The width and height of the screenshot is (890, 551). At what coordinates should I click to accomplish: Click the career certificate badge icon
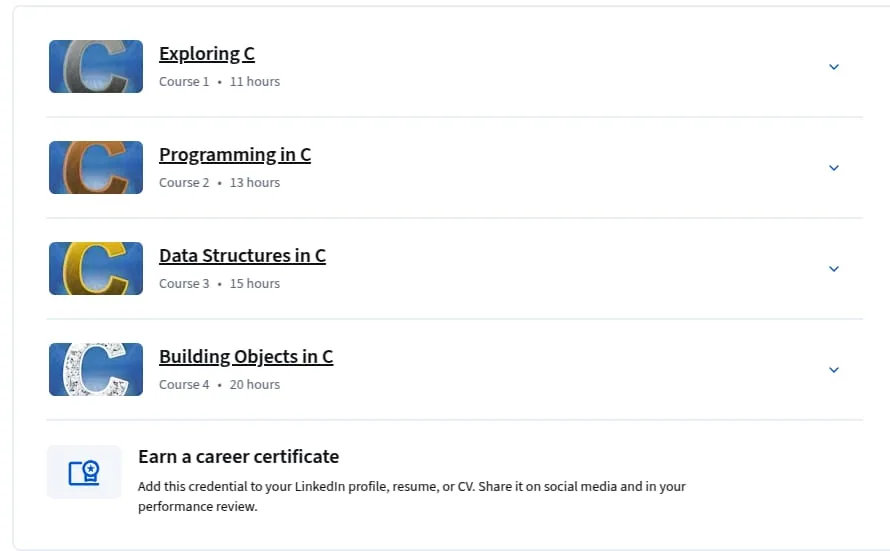click(84, 472)
